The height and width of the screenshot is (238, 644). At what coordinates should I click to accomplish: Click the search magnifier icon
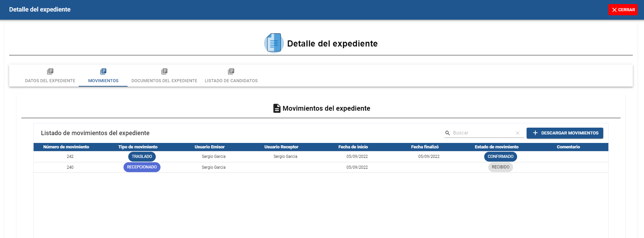(x=448, y=133)
